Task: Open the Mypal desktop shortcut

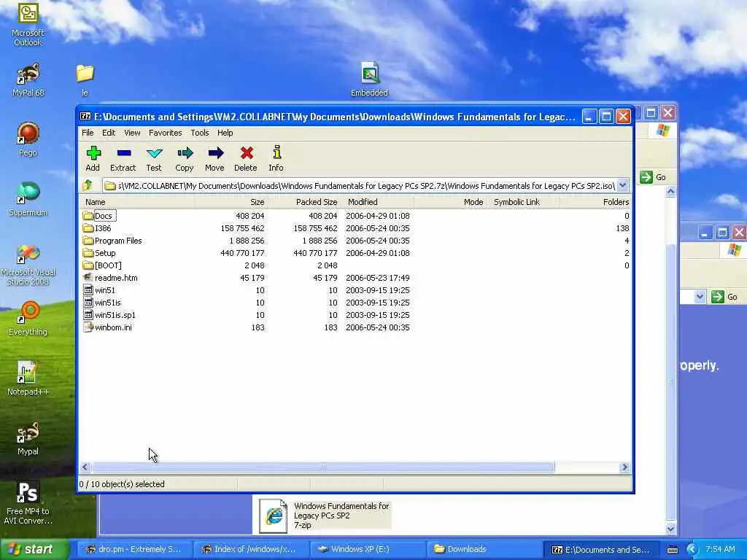Action: [28, 438]
